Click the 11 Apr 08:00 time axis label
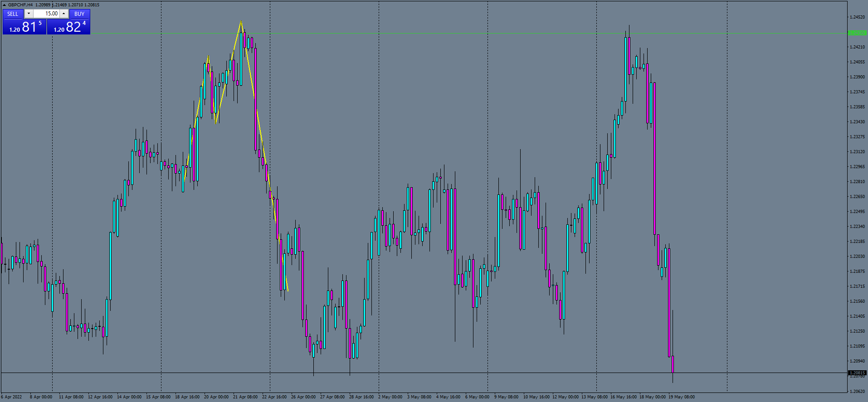The width and height of the screenshot is (868, 402). 71,397
